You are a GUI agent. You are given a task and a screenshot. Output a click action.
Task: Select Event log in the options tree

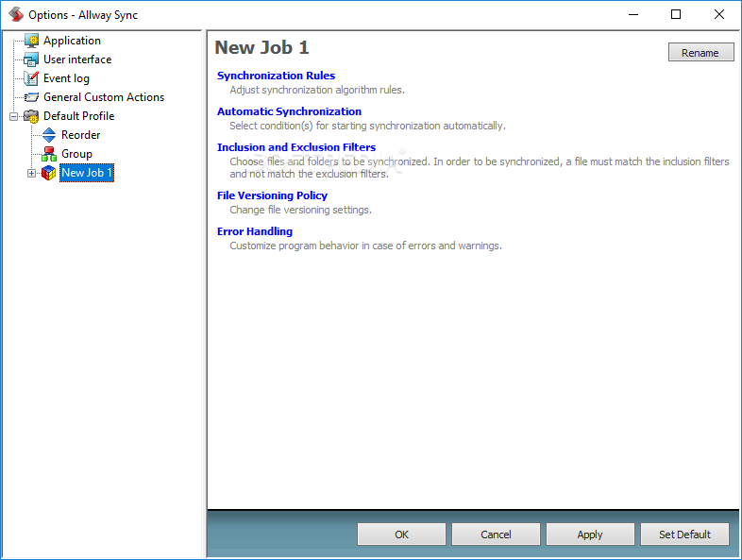(66, 78)
